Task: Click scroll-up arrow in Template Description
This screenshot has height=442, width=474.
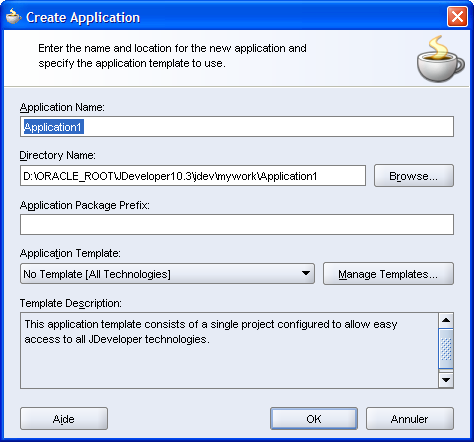Action: [446, 321]
